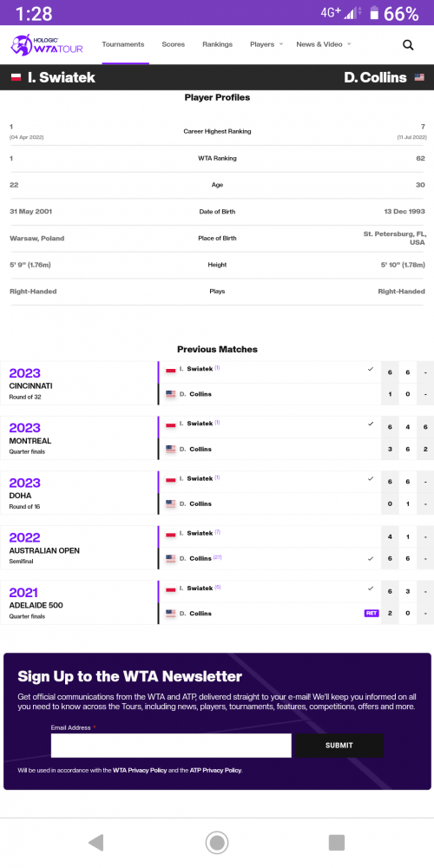The width and height of the screenshot is (434, 868).
Task: Tap the Android home circle button
Action: (217, 843)
